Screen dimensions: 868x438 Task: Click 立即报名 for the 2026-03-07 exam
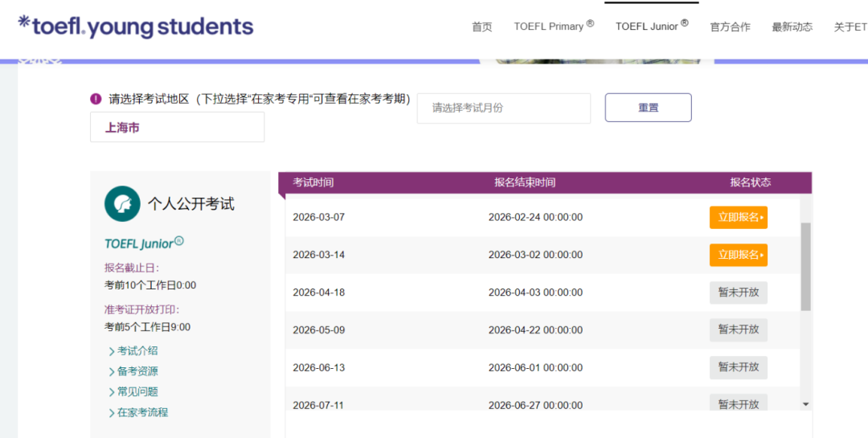(739, 217)
